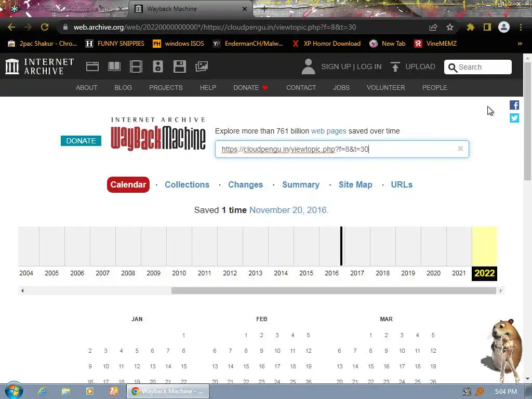
Task: Select year 2022 on the timeline
Action: tap(485, 273)
